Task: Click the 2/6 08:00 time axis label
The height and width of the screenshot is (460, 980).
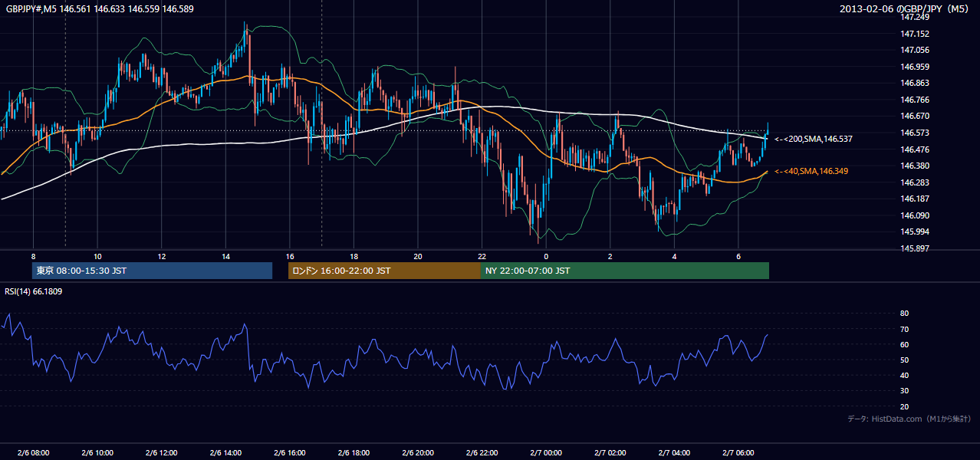Action: pyautogui.click(x=33, y=452)
